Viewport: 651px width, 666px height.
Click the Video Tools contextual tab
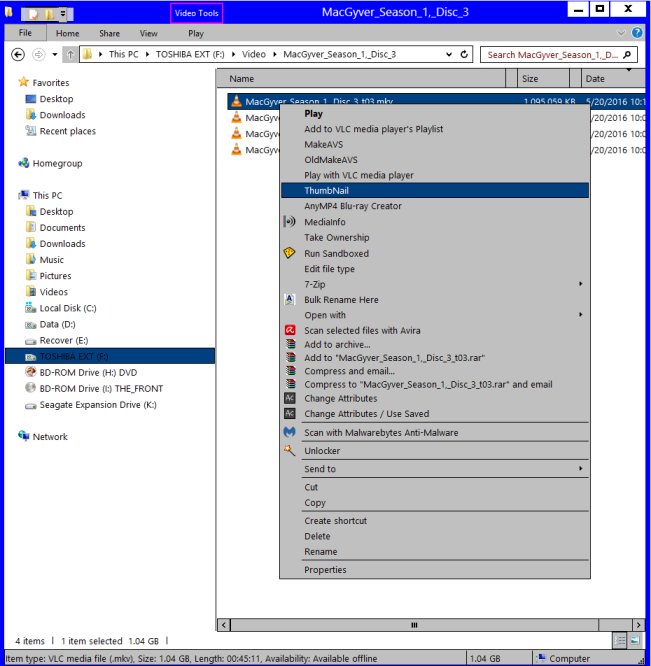click(197, 13)
